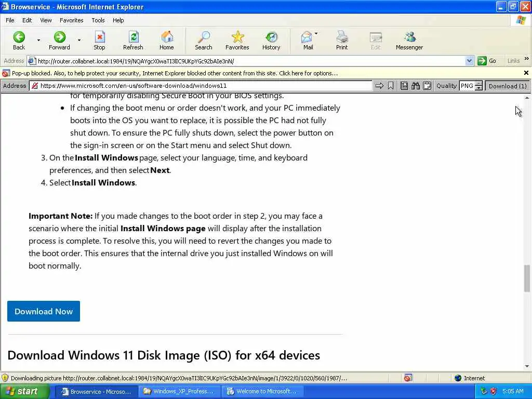Click the Internet zone globe icon
This screenshot has width=532, height=399.
click(458, 378)
